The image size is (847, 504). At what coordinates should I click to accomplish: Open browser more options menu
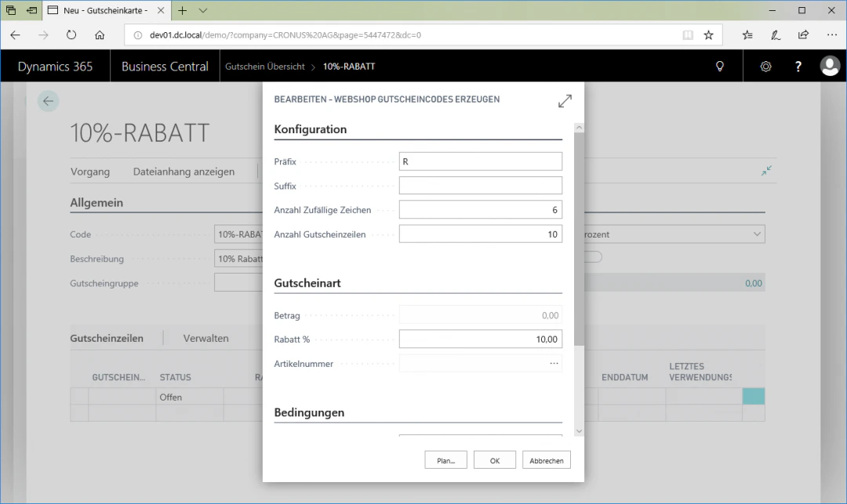coord(831,35)
